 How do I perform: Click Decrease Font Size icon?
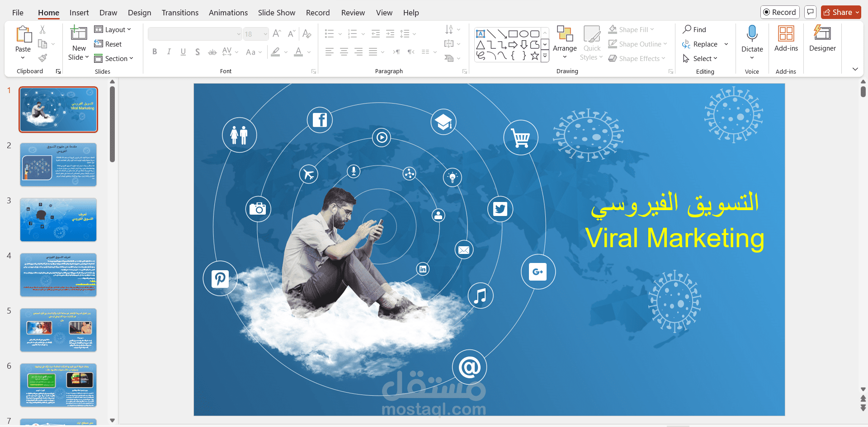(x=292, y=34)
